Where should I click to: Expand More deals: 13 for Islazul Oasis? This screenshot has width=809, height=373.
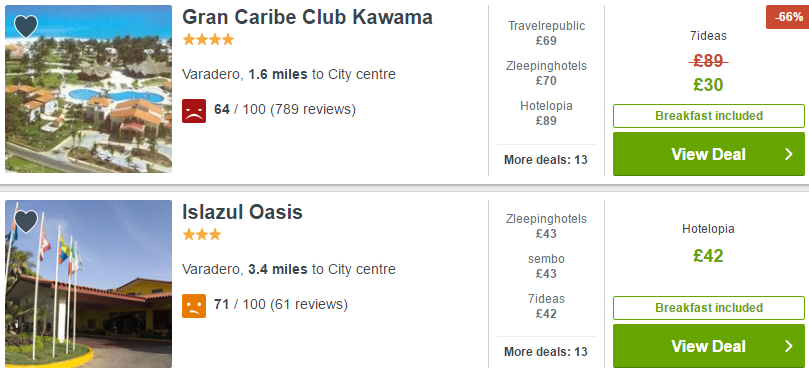(x=546, y=352)
